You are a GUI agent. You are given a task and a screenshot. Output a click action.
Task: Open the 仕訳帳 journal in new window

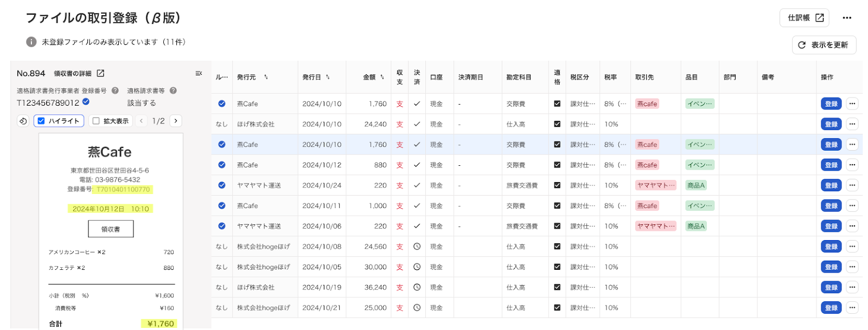pyautogui.click(x=805, y=18)
